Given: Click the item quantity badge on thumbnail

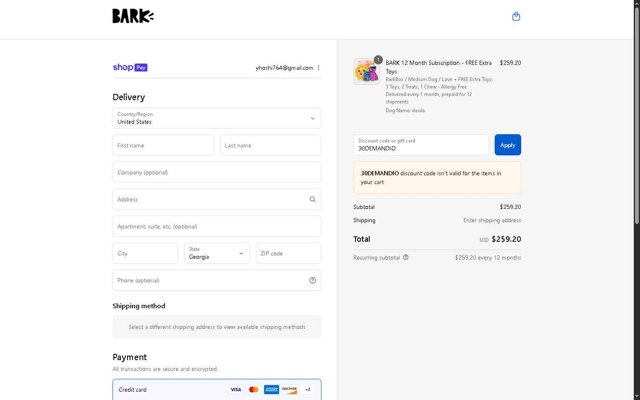Looking at the screenshot, I should coord(378,60).
